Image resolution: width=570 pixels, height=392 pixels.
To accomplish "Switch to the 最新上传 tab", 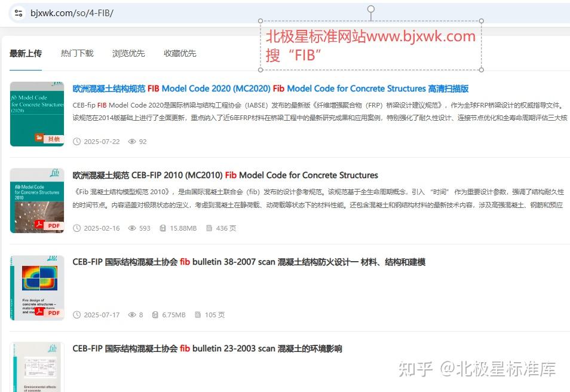I will tap(25, 53).
